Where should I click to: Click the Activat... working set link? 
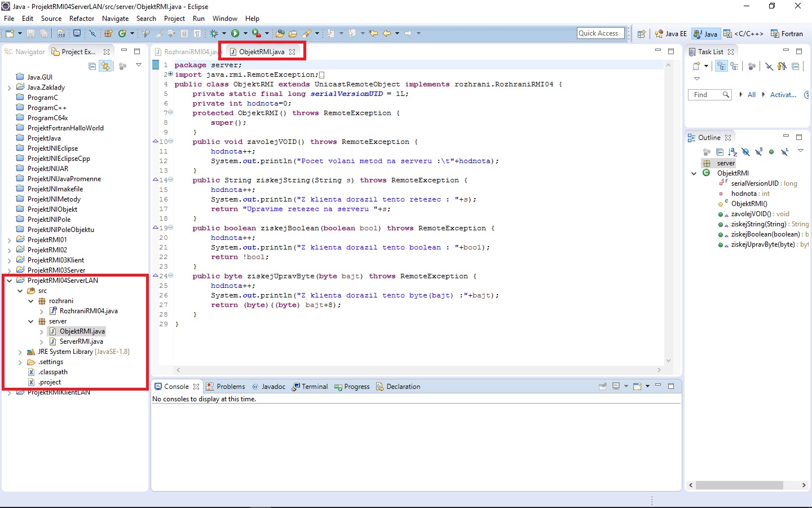(783, 94)
